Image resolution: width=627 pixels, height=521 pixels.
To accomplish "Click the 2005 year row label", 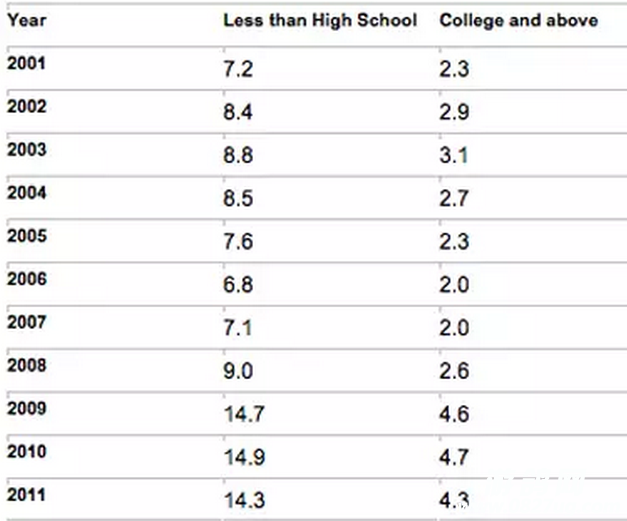I will (x=27, y=236).
